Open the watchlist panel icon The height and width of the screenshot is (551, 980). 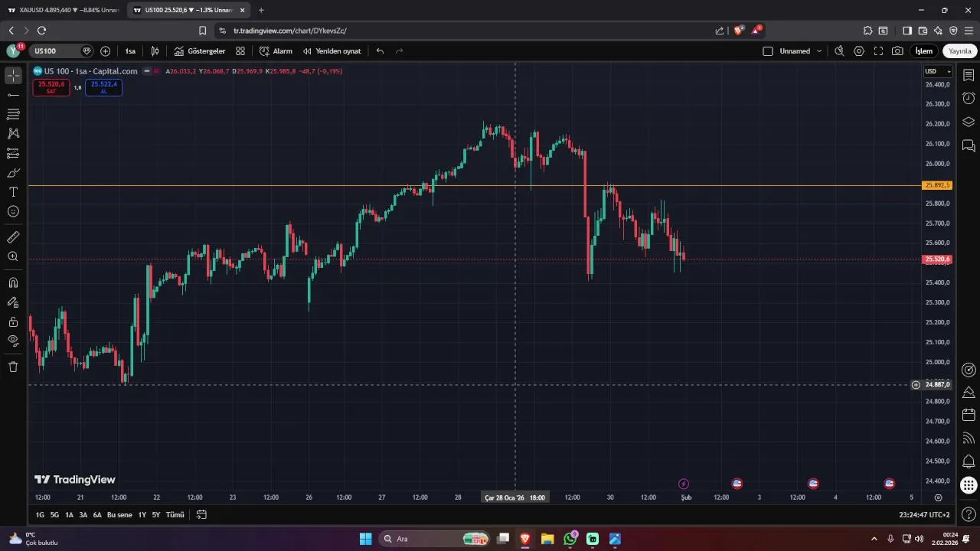[x=969, y=75]
